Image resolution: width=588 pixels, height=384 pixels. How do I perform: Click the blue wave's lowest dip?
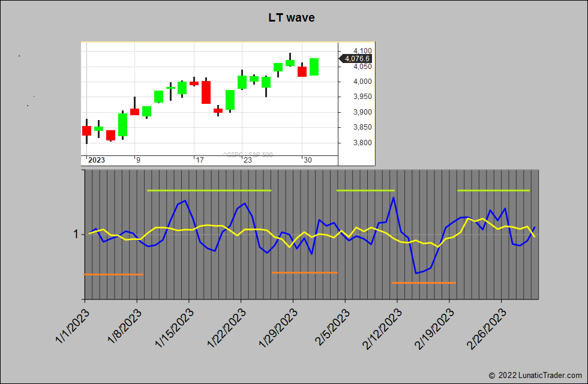click(416, 273)
